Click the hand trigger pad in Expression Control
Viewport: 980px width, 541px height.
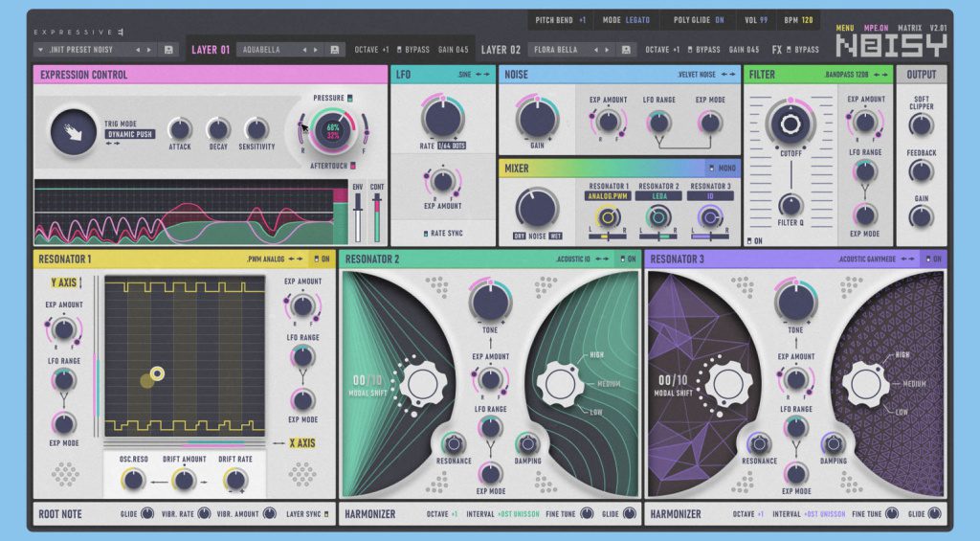pyautogui.click(x=73, y=132)
